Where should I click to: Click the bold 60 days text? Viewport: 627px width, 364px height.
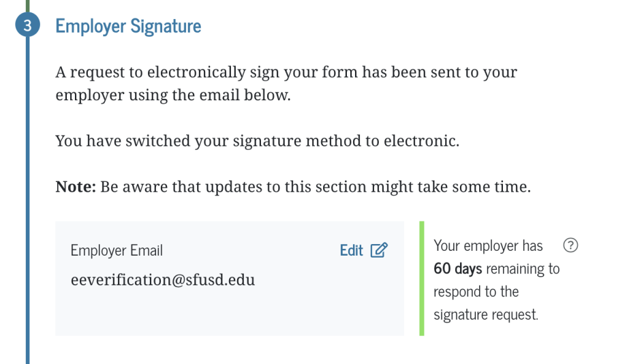(x=457, y=269)
